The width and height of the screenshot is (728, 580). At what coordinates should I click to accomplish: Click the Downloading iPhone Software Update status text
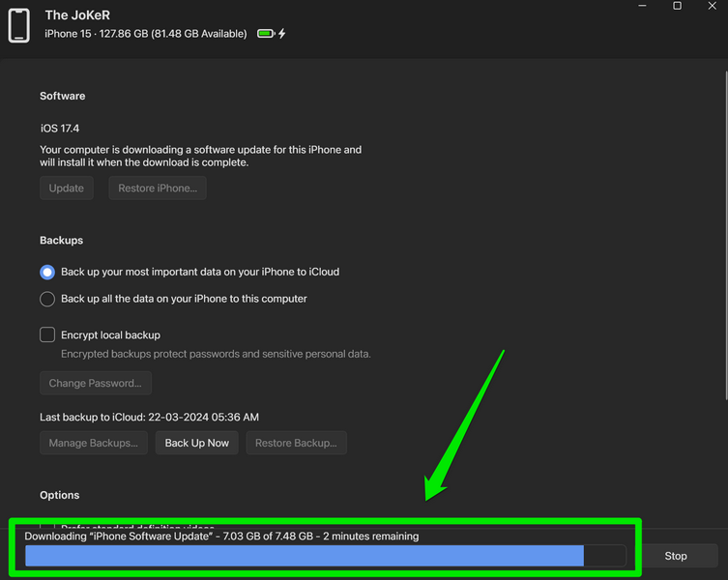[x=221, y=536]
